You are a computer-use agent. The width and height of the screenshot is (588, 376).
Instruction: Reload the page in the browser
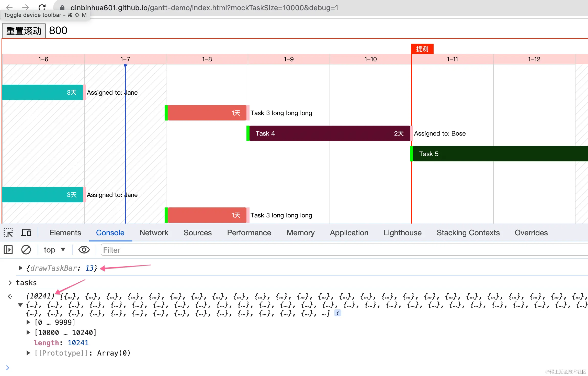[x=42, y=8]
